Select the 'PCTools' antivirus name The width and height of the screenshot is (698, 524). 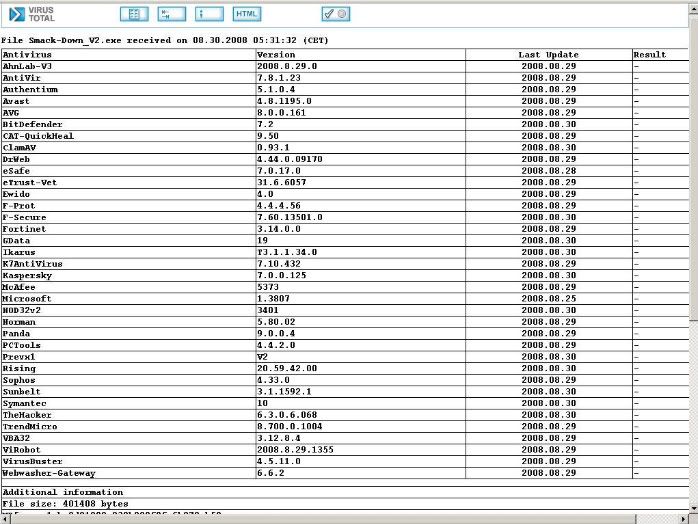(21, 345)
